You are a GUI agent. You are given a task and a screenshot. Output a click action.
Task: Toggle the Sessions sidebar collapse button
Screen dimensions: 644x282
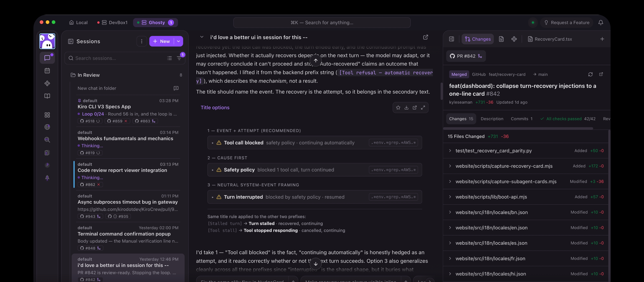tap(71, 41)
